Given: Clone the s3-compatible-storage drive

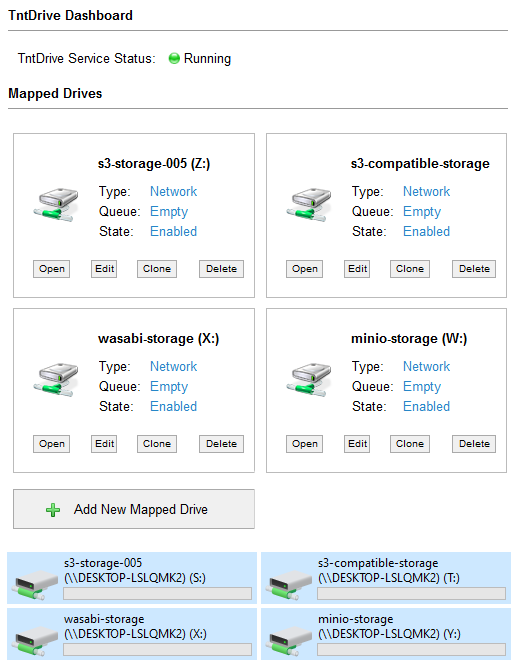Looking at the screenshot, I should click(410, 269).
